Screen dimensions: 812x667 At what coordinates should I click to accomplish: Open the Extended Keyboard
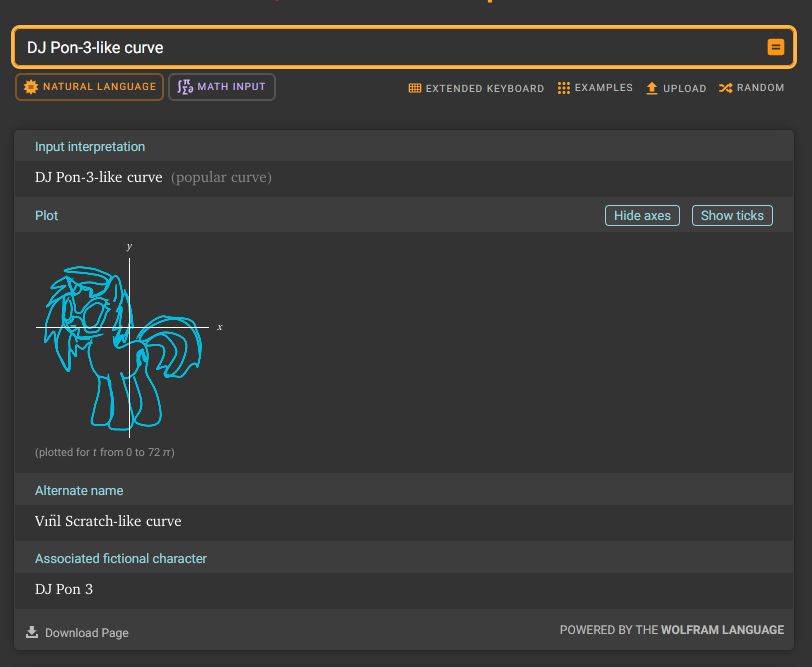click(476, 88)
